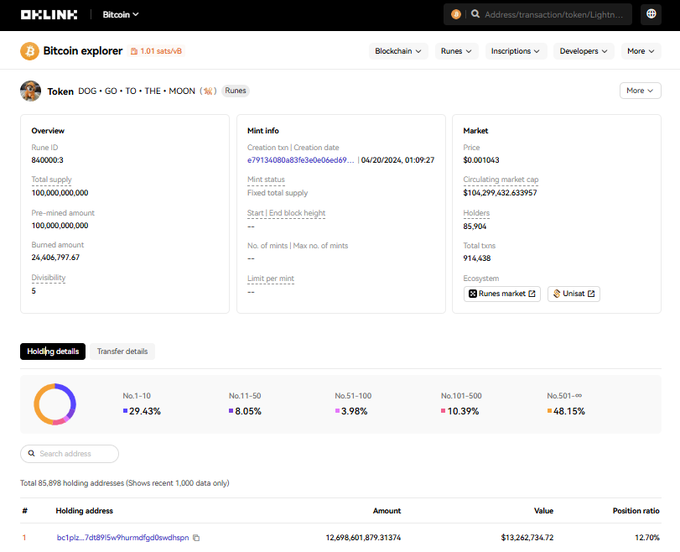Screen dimensions: 680x552
Task: Click the OKLINK logo
Action: pyautogui.click(x=49, y=15)
